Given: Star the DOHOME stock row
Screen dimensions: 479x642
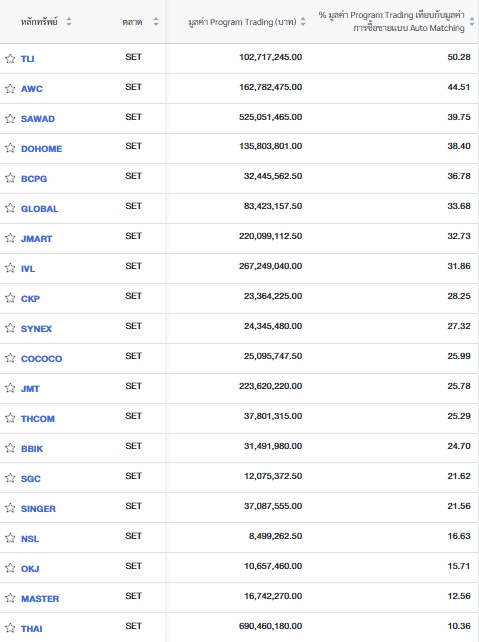Looking at the screenshot, I should coord(10,148).
